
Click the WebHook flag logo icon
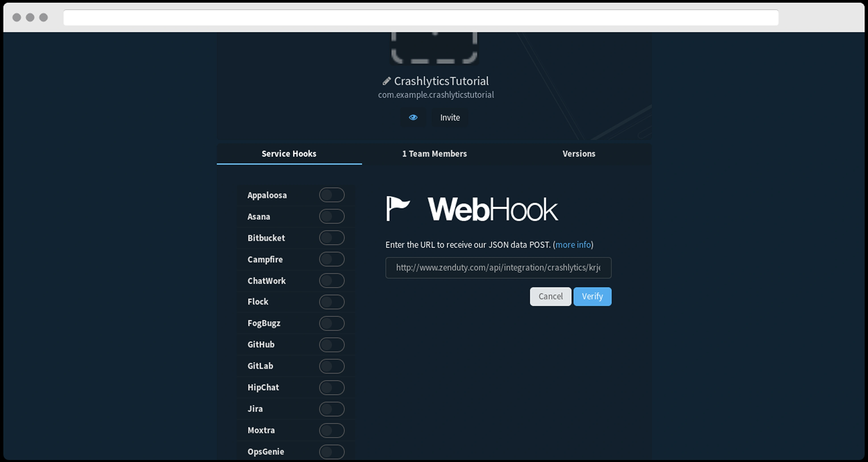pos(398,208)
